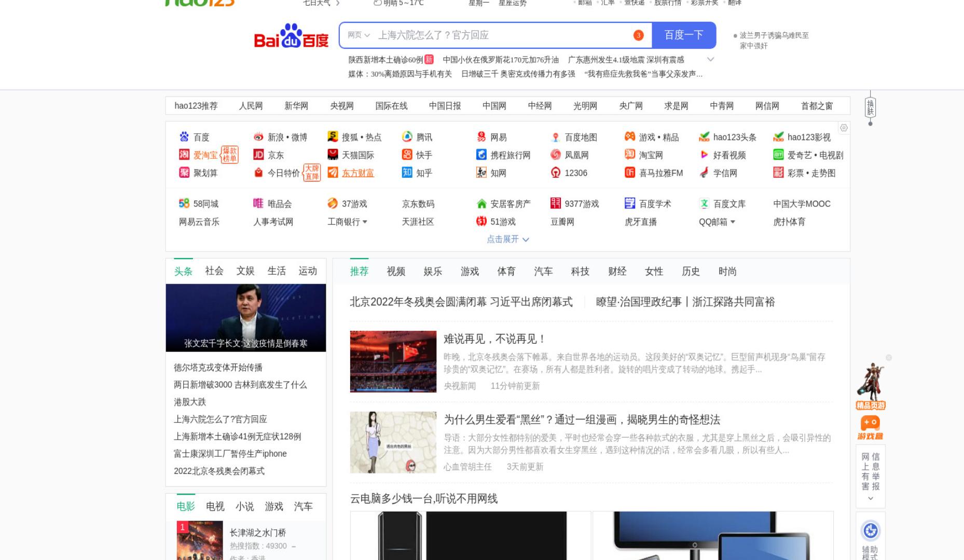Viewport: 964px width, 560px height.
Task: Open movie entry 长津湖之水门桥
Action: [x=258, y=533]
